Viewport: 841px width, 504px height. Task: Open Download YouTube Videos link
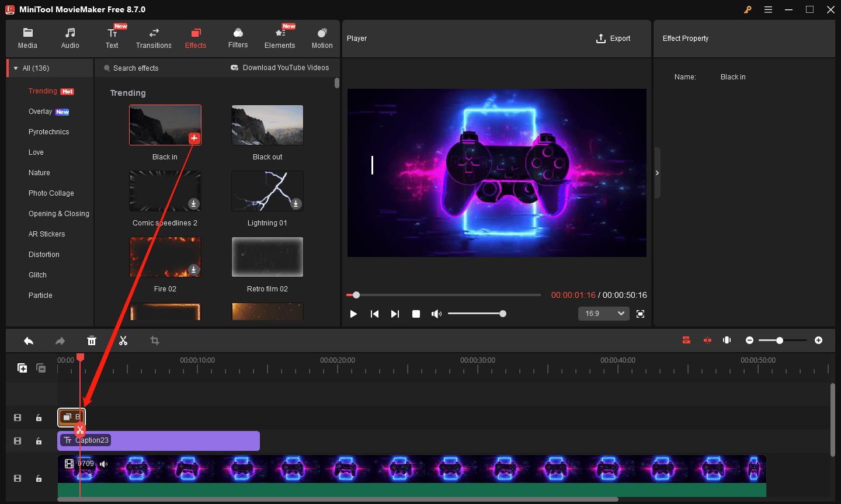pos(280,68)
